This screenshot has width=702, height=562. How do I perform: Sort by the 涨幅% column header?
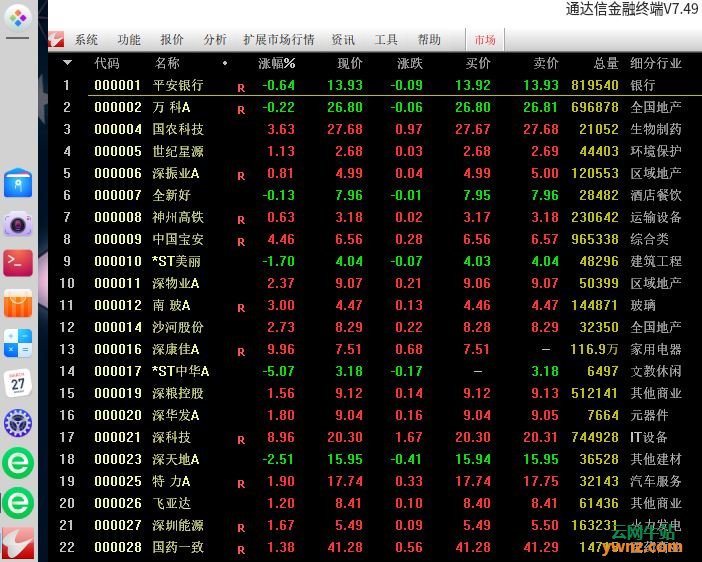click(x=277, y=63)
